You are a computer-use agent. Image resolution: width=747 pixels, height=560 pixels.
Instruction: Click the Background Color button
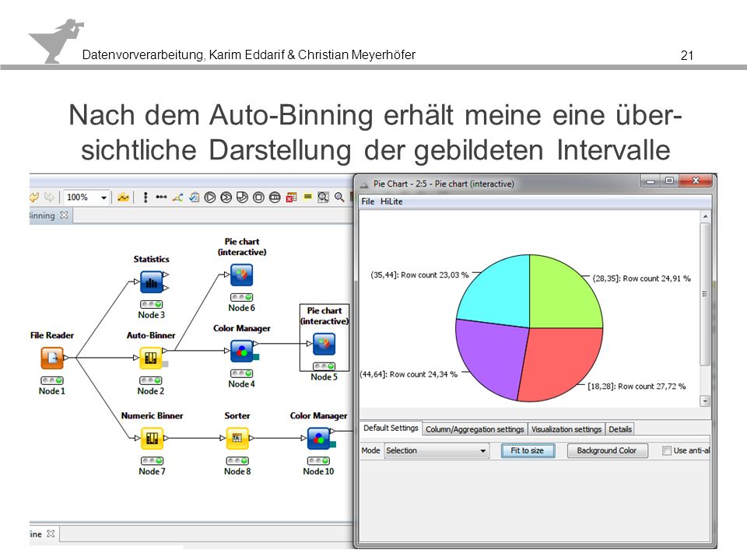[607, 450]
